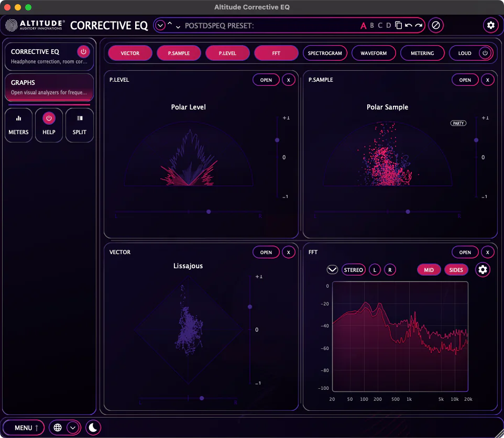
Task: Open the FFT panel in window
Action: pos(465,252)
